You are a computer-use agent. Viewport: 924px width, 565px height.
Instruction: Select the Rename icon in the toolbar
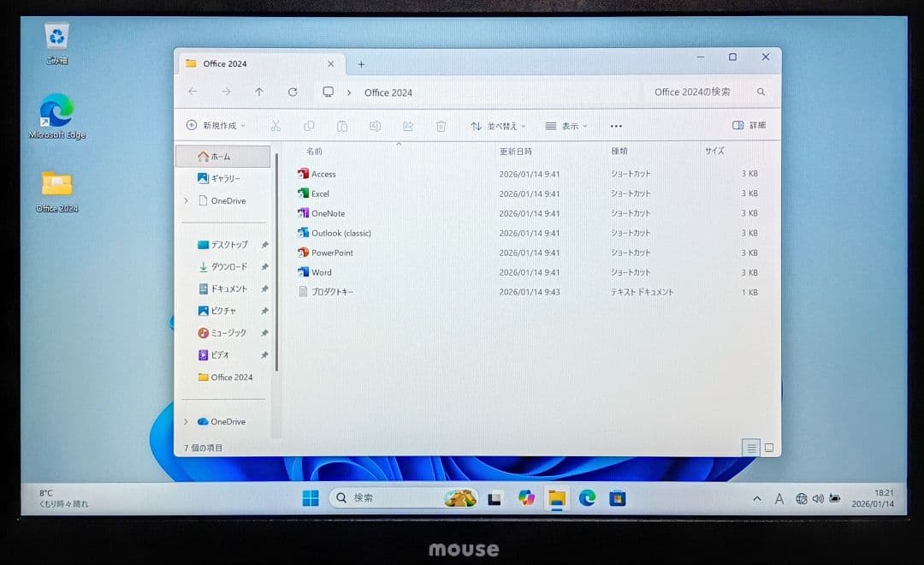374,126
